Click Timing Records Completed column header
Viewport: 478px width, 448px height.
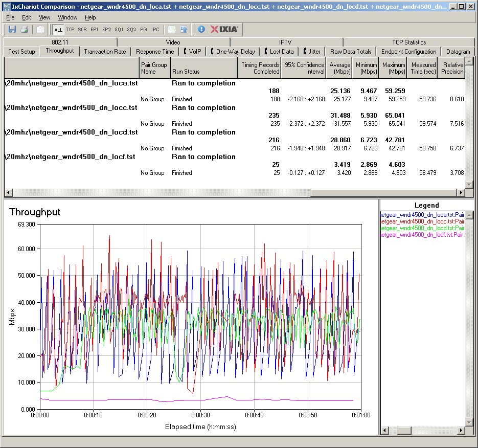point(259,68)
